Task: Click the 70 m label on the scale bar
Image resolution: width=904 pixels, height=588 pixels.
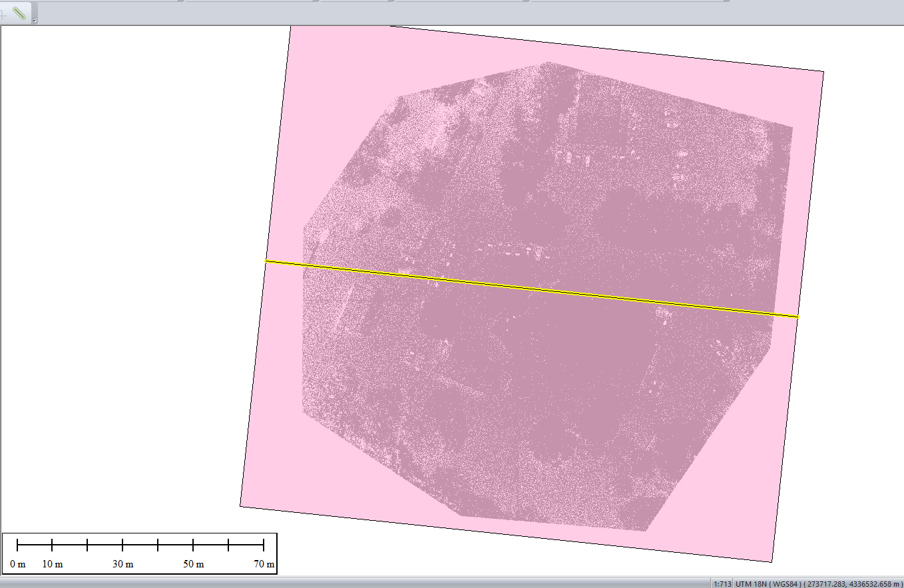Action: click(x=264, y=563)
